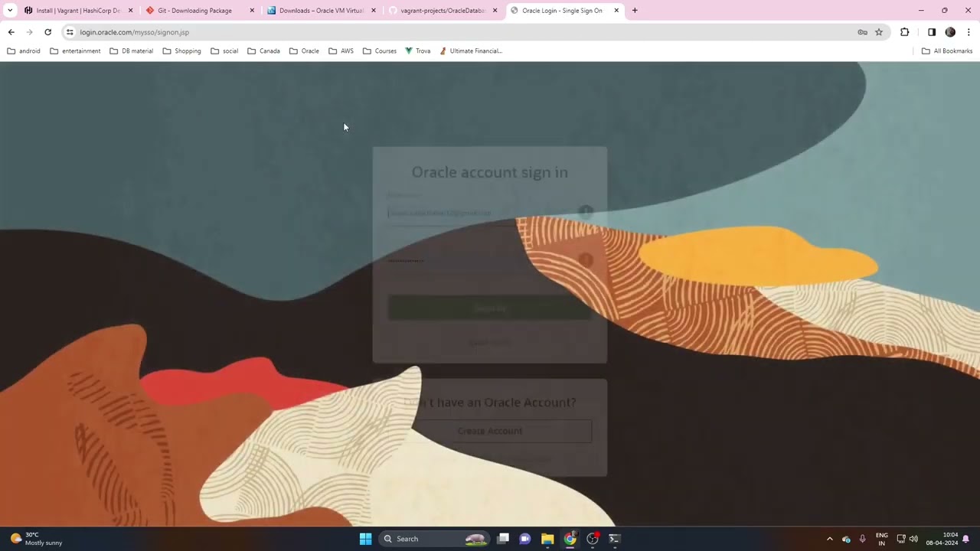Click the Windows taskbar Search box
This screenshot has height=551, width=980.
(x=434, y=539)
